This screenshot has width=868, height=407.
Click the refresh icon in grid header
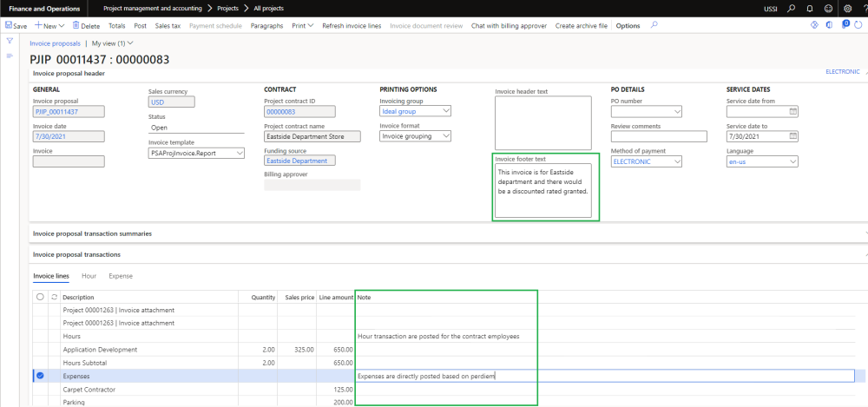54,297
